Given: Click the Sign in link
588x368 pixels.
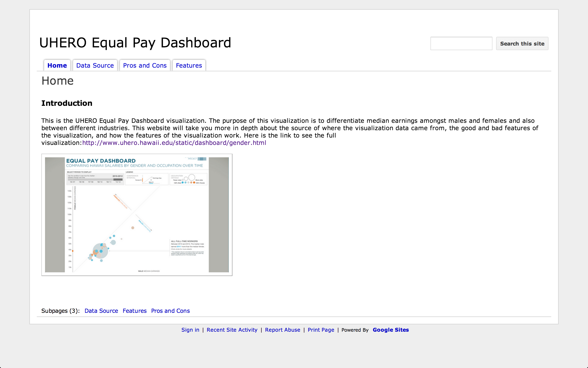Looking at the screenshot, I should pyautogui.click(x=190, y=330).
